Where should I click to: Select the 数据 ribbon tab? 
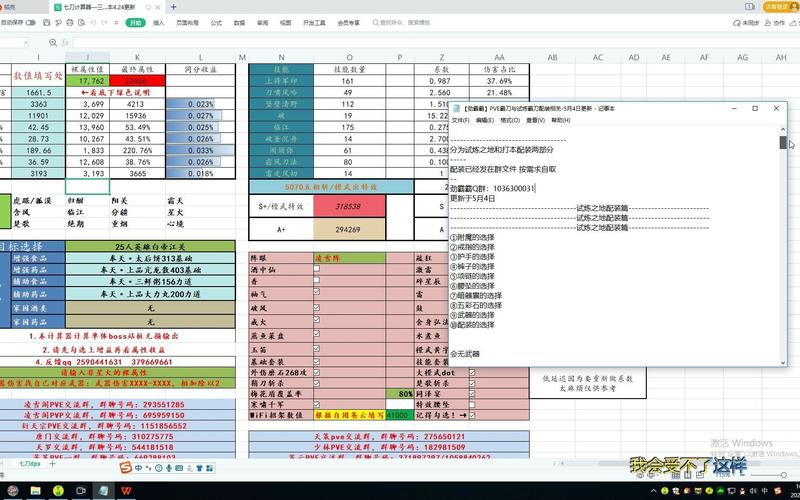click(x=239, y=23)
